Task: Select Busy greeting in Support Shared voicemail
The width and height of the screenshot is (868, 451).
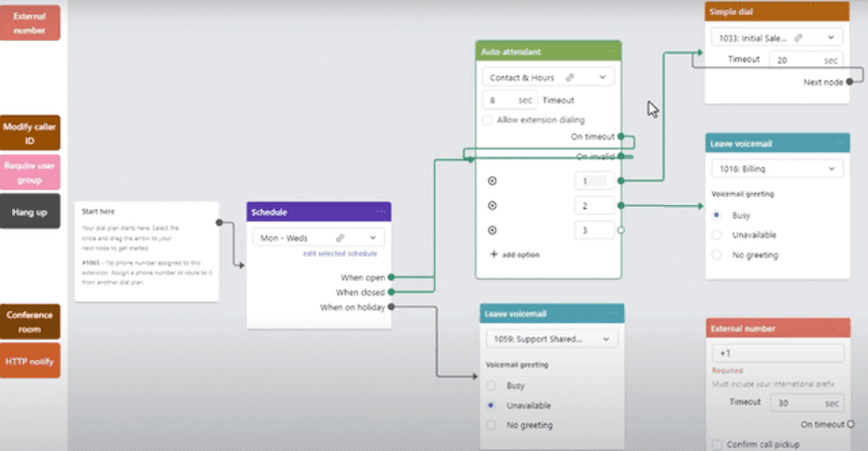Action: 491,386
